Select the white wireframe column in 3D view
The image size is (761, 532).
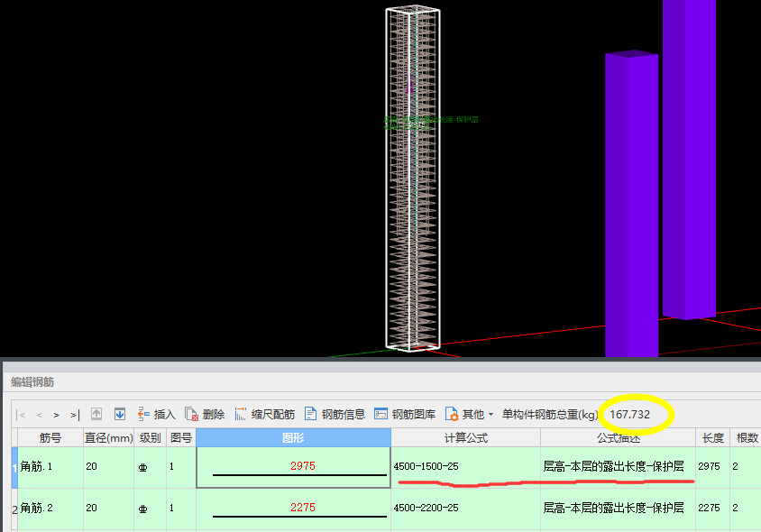point(412,180)
